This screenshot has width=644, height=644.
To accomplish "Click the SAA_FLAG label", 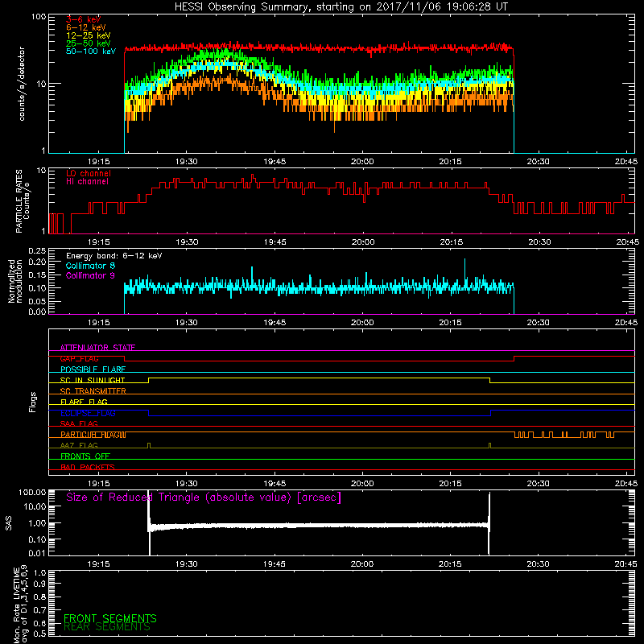I will point(79,424).
